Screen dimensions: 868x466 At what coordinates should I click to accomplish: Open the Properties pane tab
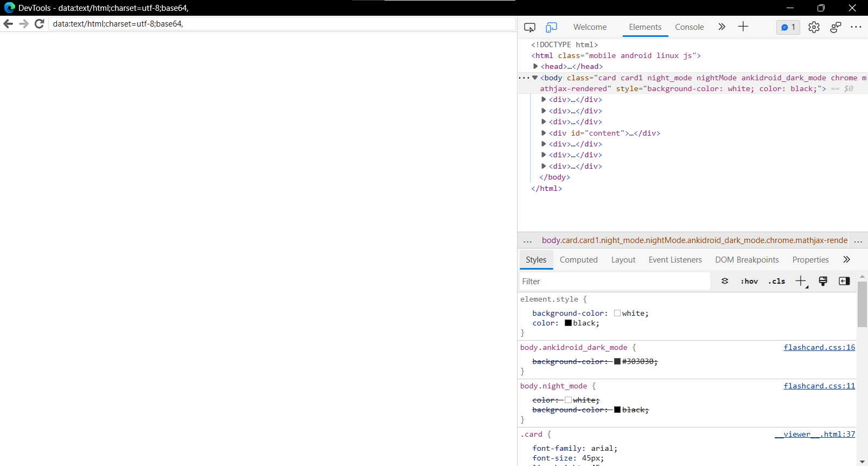810,260
